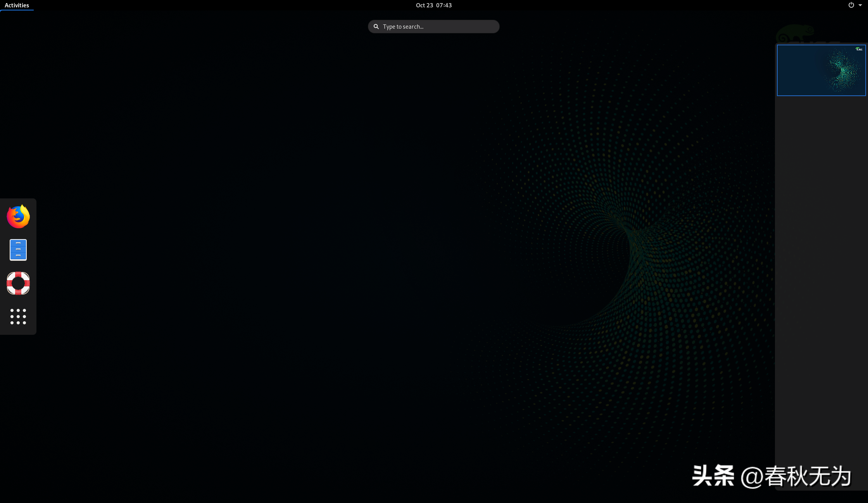Show Applications grid icon in dash
This screenshot has height=503, width=868.
(x=18, y=317)
